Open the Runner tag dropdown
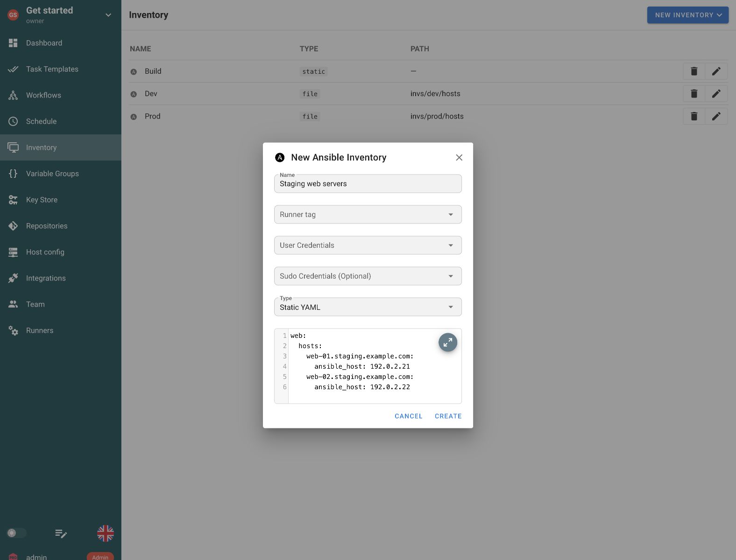 (368, 215)
